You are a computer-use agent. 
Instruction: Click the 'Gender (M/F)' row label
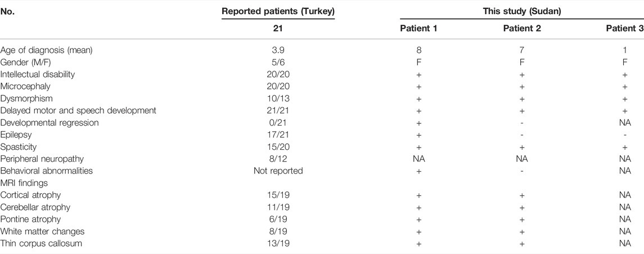click(x=25, y=63)
